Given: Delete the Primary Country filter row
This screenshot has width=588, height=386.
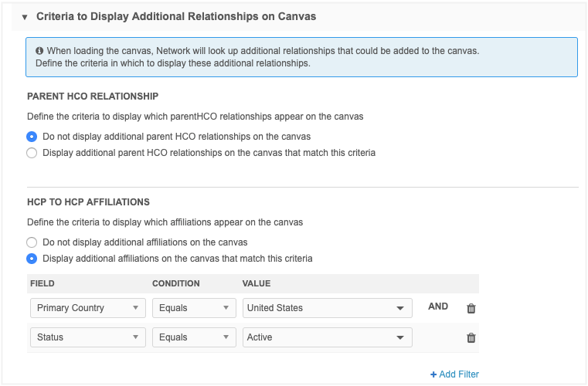Looking at the screenshot, I should point(471,308).
